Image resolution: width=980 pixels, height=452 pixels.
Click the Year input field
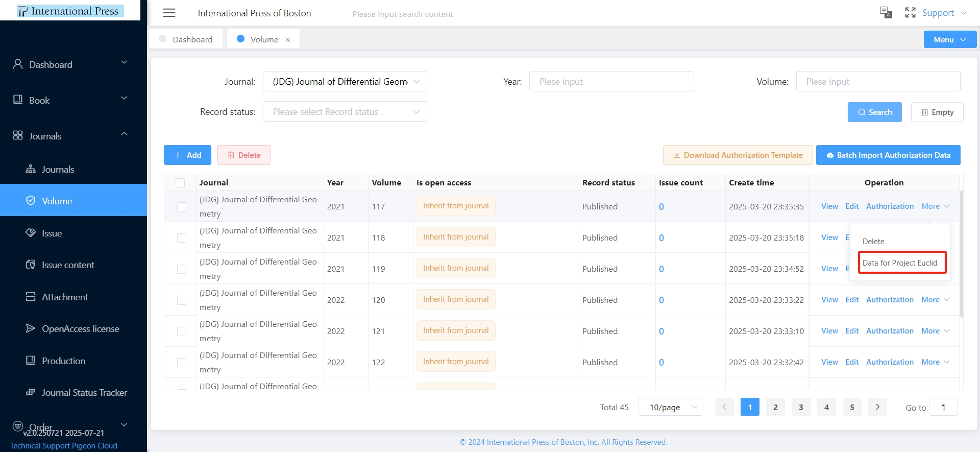[x=611, y=81]
